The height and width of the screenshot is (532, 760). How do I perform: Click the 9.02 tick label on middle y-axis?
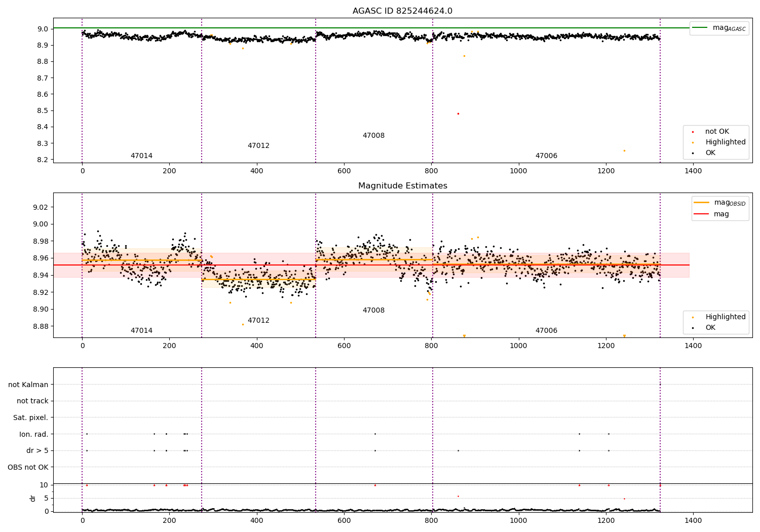[x=42, y=207]
